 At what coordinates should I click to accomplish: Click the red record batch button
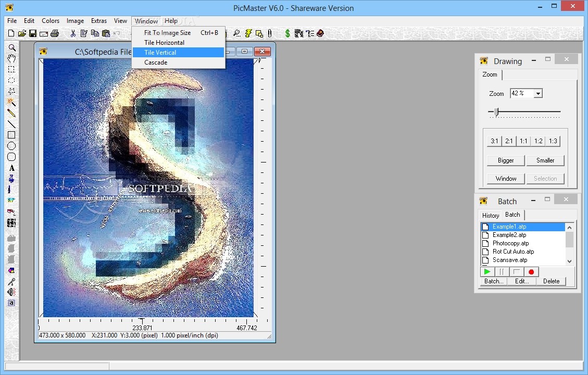tap(531, 272)
